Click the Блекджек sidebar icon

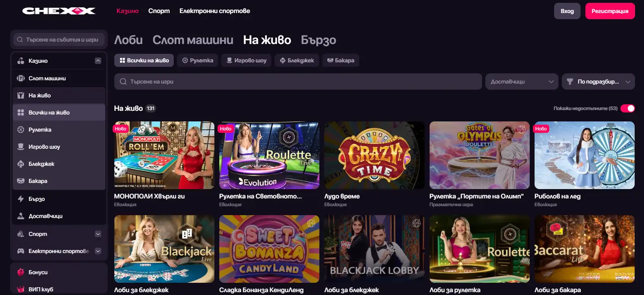tap(21, 164)
